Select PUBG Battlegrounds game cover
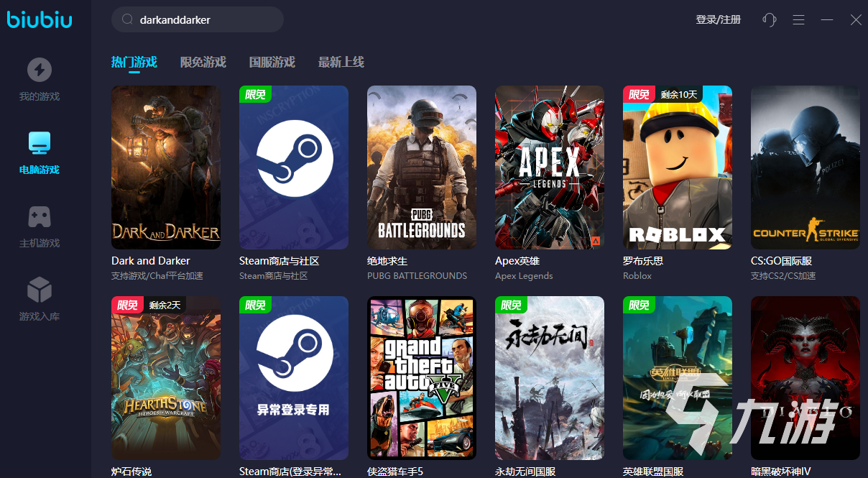868x478 pixels. (422, 167)
